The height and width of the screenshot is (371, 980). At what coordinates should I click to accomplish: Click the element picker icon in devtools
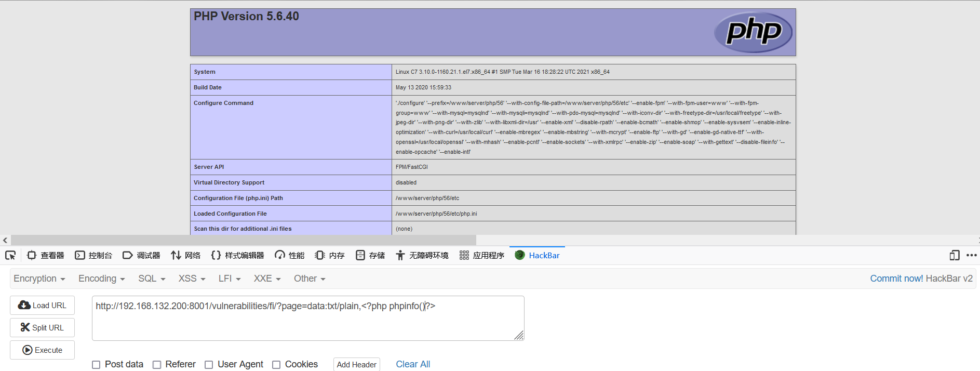pyautogui.click(x=10, y=255)
